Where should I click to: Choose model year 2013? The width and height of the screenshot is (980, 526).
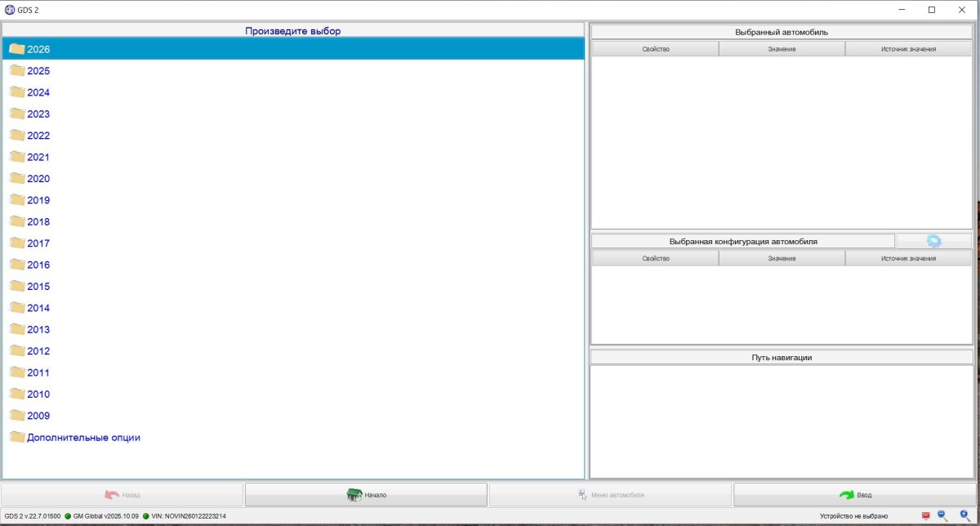tap(293, 329)
